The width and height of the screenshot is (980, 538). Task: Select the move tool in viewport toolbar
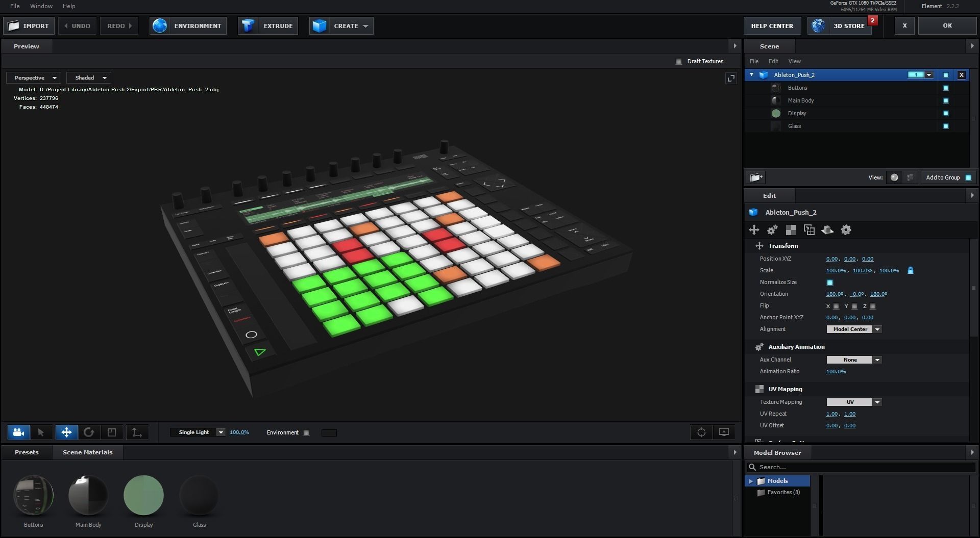click(x=66, y=432)
